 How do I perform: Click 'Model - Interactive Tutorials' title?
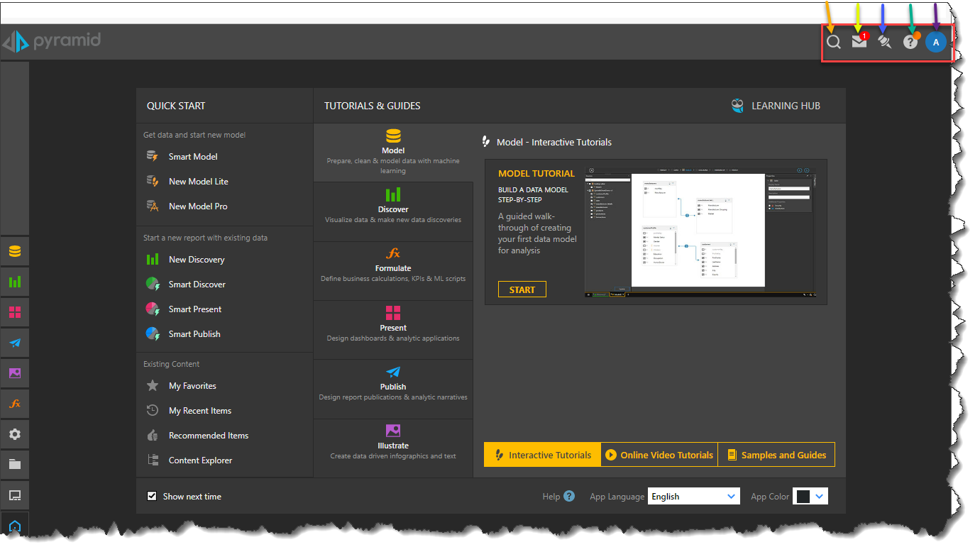(554, 142)
